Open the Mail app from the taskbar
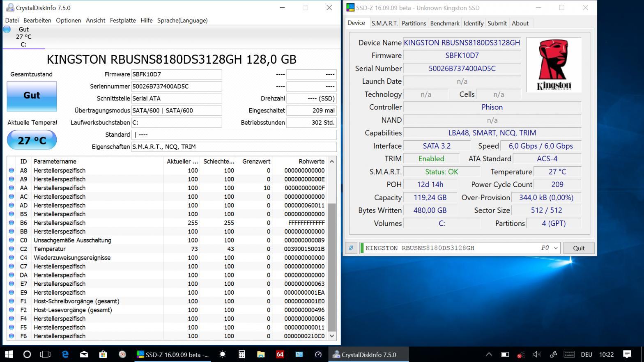This screenshot has height=362, width=644. coord(84,354)
